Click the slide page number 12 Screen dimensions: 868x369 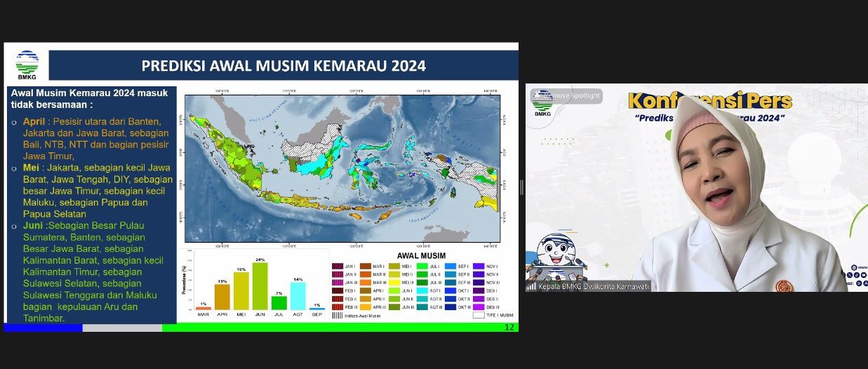click(509, 328)
